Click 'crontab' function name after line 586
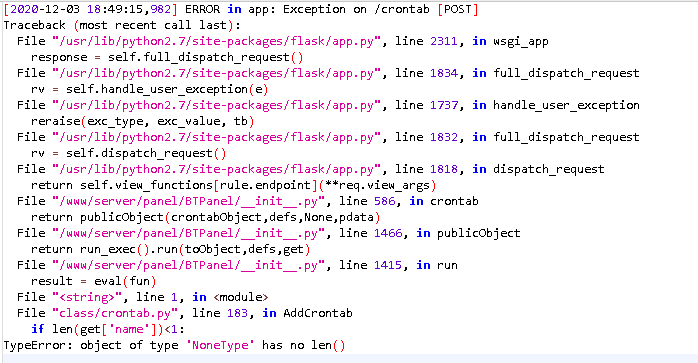This screenshot has height=363, width=698. pos(454,202)
